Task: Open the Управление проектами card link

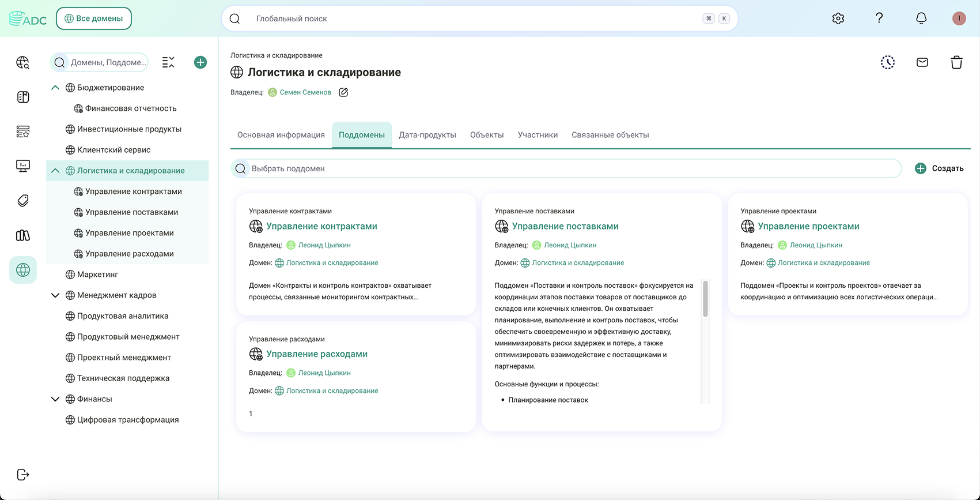Action: point(808,226)
